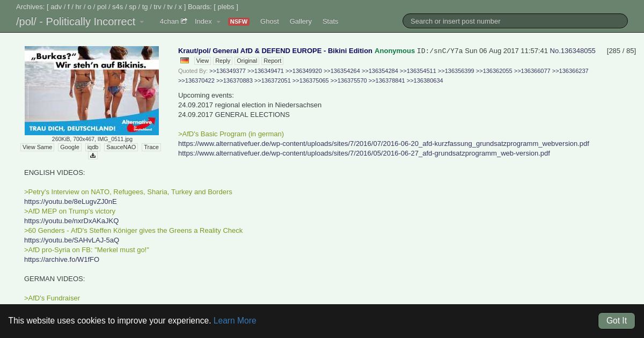The image size is (644, 338).
Task: Open the hr archive link
Action: (78, 7)
